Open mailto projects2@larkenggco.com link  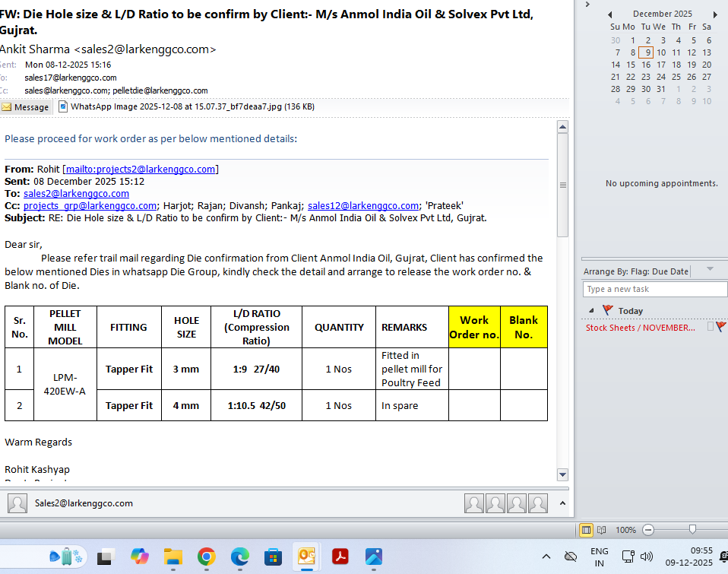click(x=141, y=170)
